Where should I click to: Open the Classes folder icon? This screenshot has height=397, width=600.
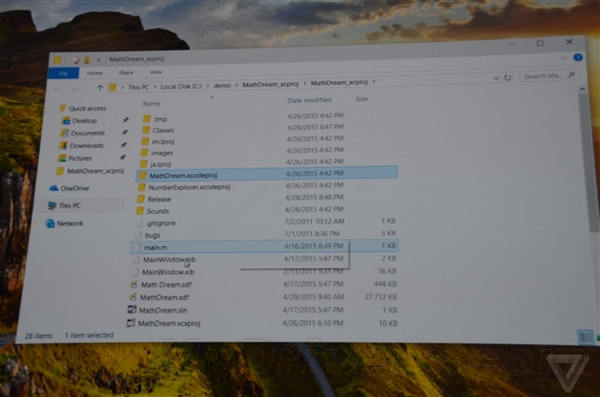pos(146,130)
